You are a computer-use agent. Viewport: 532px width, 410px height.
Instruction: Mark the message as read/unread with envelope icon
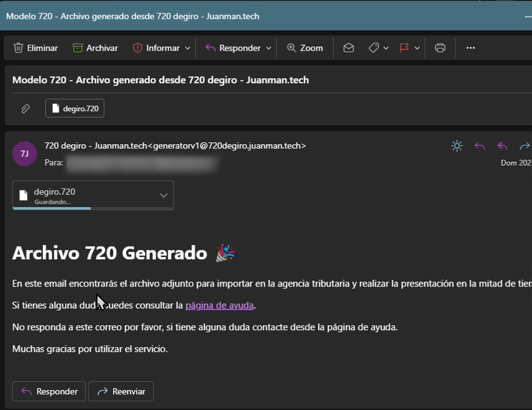(x=348, y=48)
